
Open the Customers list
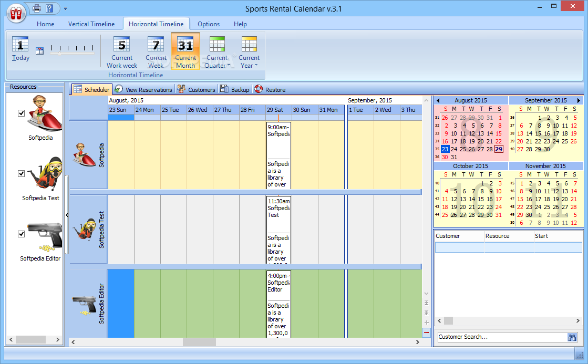tap(197, 90)
